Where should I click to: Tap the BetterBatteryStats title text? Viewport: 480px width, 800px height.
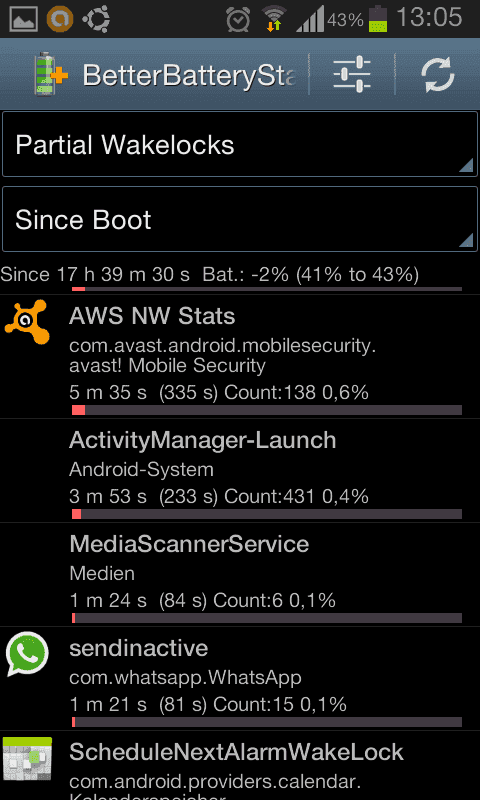click(x=189, y=76)
